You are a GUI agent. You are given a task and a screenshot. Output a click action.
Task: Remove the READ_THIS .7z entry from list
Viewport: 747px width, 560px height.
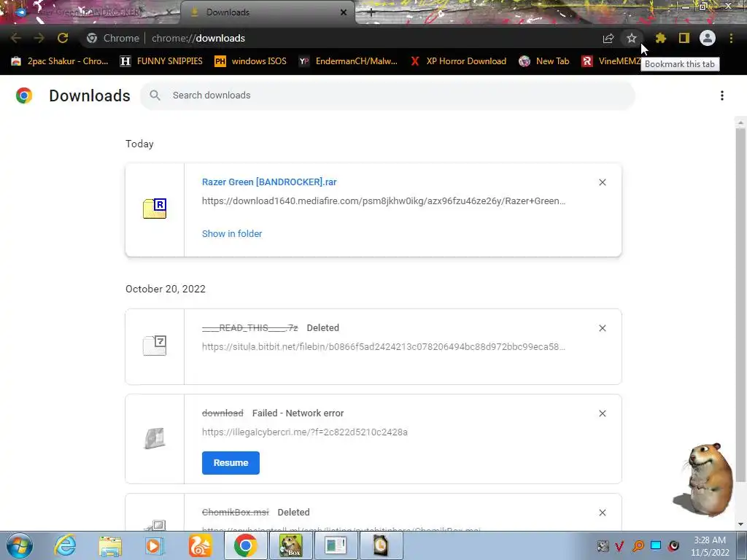602,328
